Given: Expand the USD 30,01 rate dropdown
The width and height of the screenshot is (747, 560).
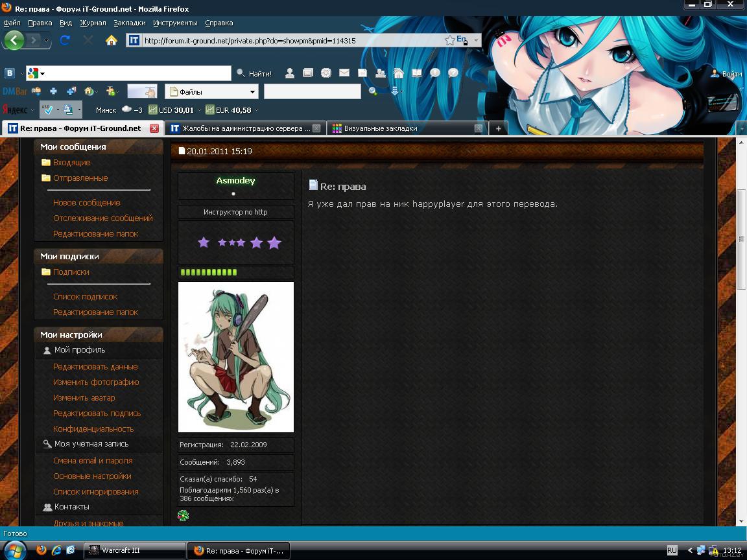Looking at the screenshot, I should click(x=199, y=110).
